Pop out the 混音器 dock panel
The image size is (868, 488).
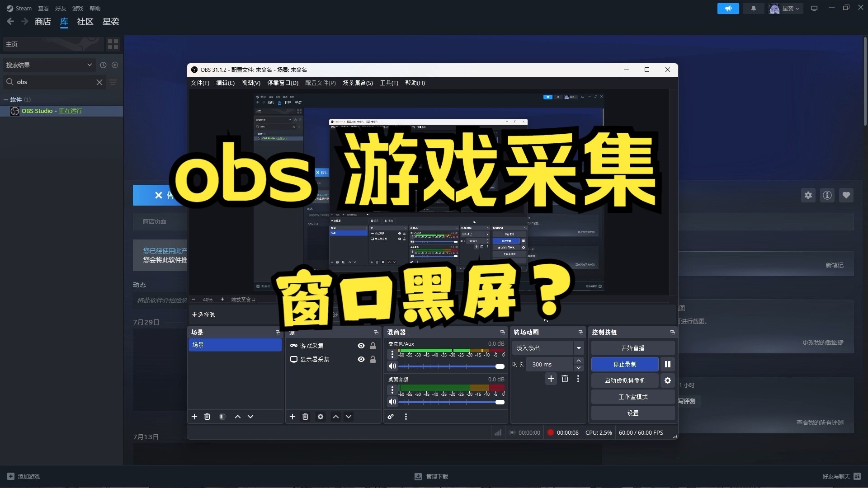coord(502,332)
